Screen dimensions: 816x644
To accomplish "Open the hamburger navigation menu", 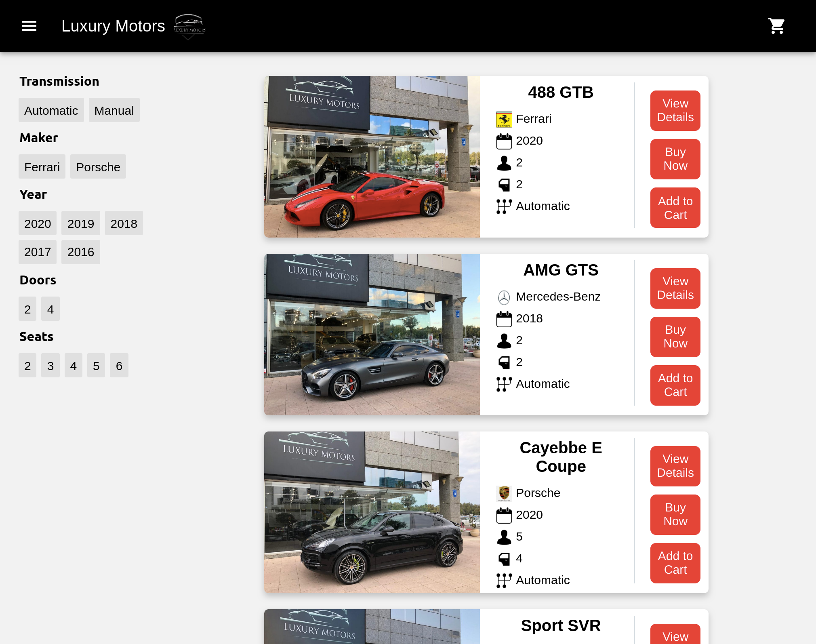I will pyautogui.click(x=29, y=26).
